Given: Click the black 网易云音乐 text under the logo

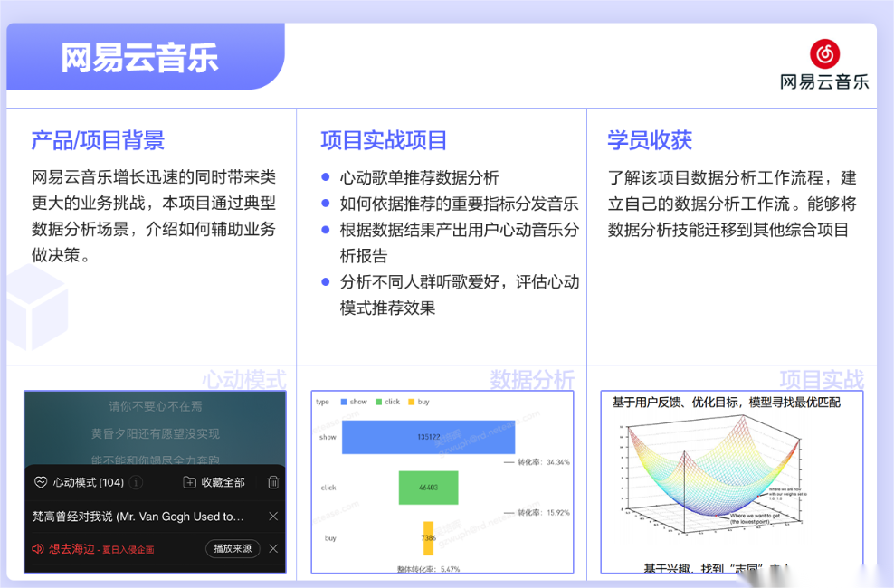Looking at the screenshot, I should (824, 82).
